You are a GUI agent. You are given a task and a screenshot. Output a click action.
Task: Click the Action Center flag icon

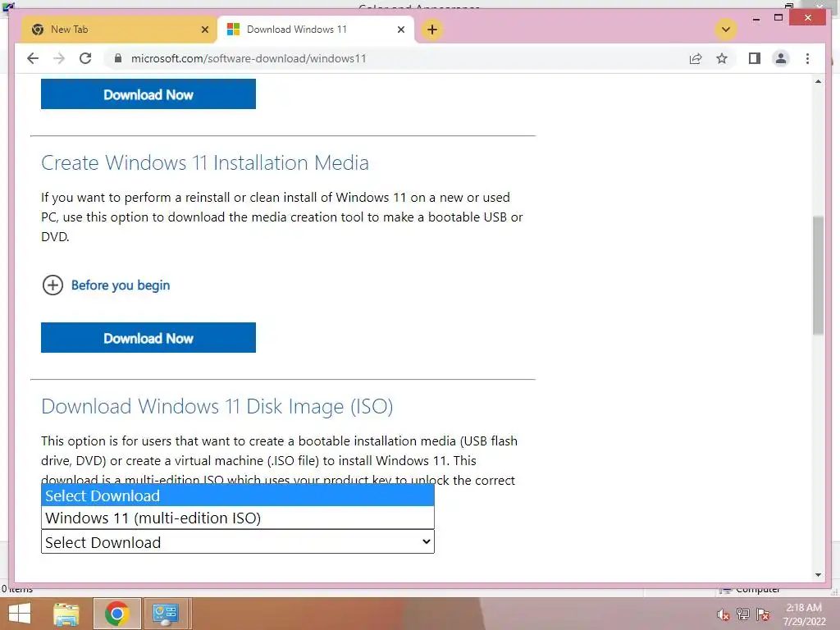763,614
